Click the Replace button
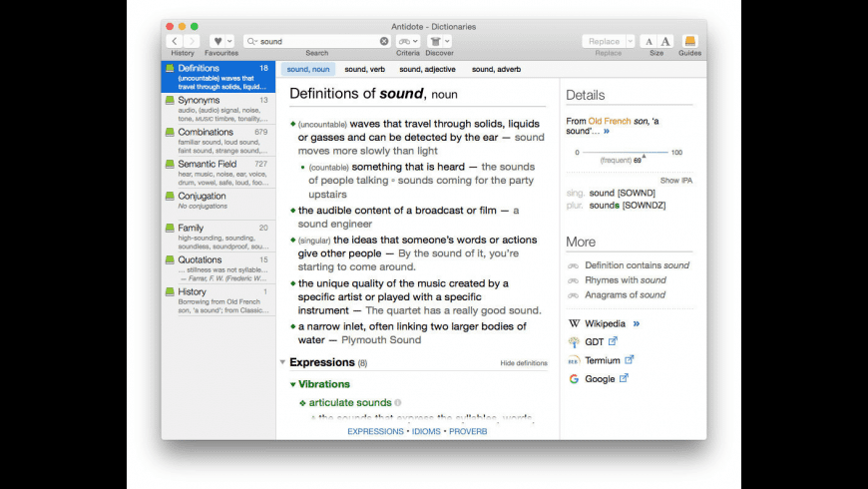This screenshot has width=868, height=489. pyautogui.click(x=604, y=41)
